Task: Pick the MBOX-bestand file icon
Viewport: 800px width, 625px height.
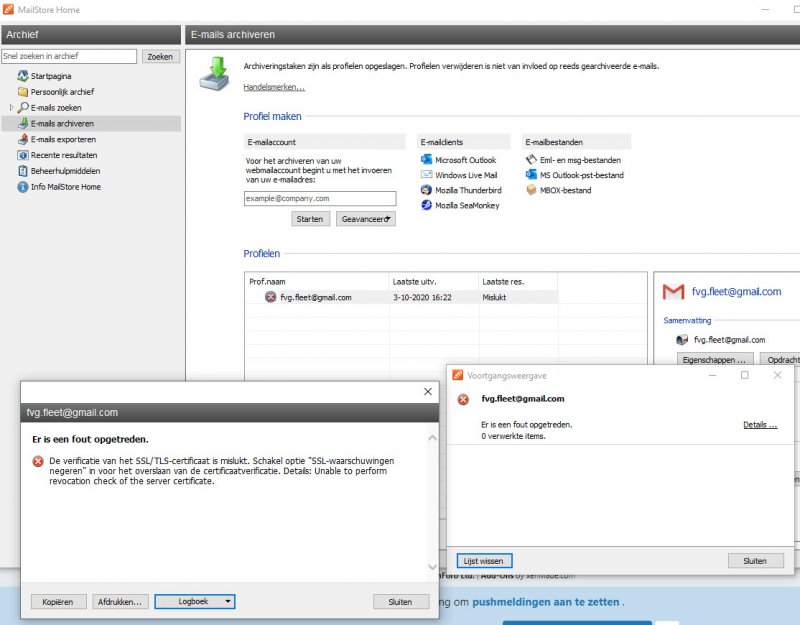Action: click(x=532, y=190)
